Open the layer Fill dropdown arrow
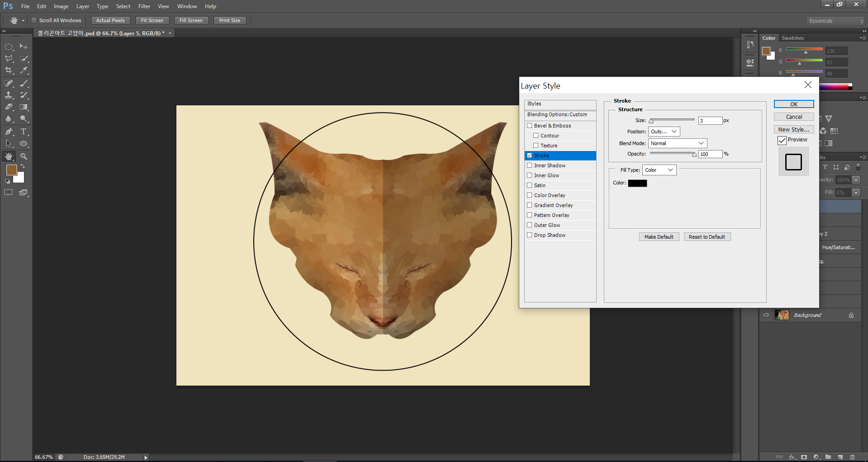 (x=856, y=193)
